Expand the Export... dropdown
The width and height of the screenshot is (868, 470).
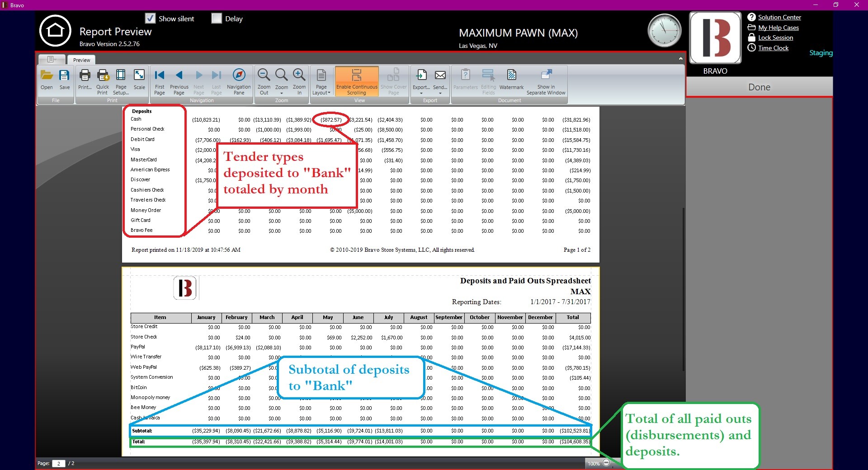pyautogui.click(x=421, y=93)
